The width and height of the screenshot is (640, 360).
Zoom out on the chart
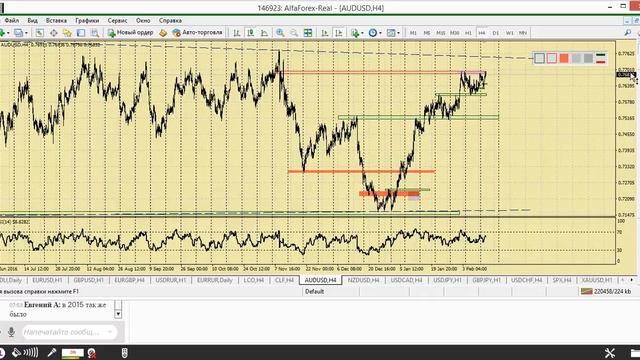(294, 33)
